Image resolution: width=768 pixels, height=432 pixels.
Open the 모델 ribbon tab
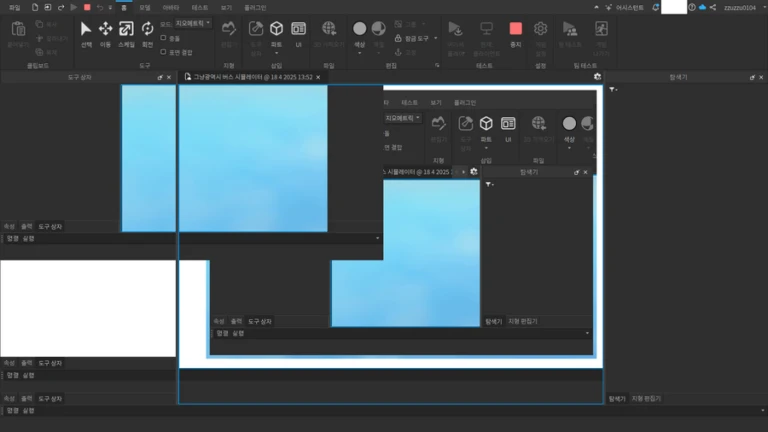click(x=145, y=7)
